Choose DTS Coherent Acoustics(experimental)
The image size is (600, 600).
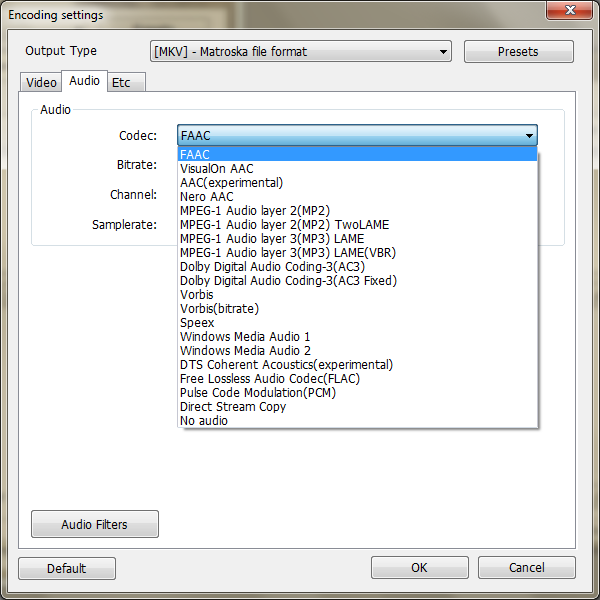[357, 365]
